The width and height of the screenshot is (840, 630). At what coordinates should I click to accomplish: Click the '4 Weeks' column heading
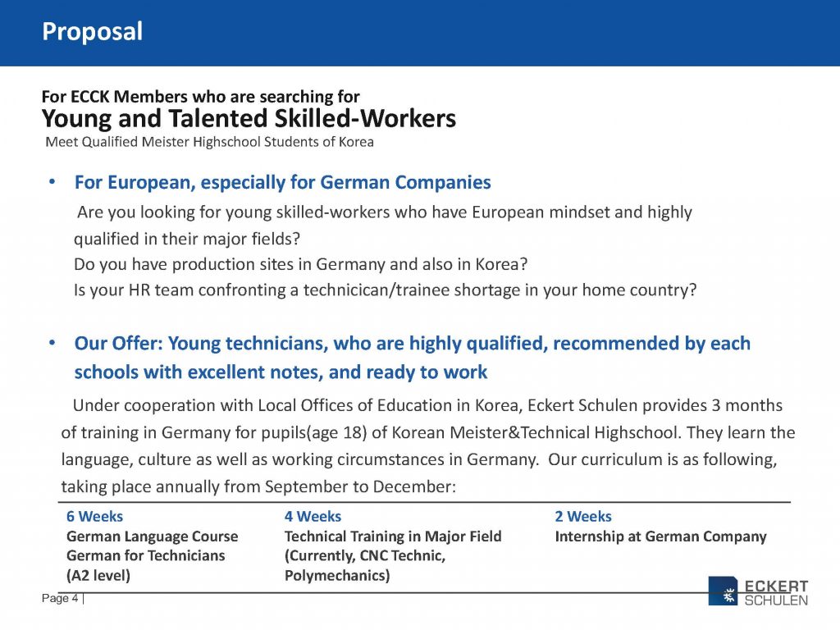[x=313, y=516]
